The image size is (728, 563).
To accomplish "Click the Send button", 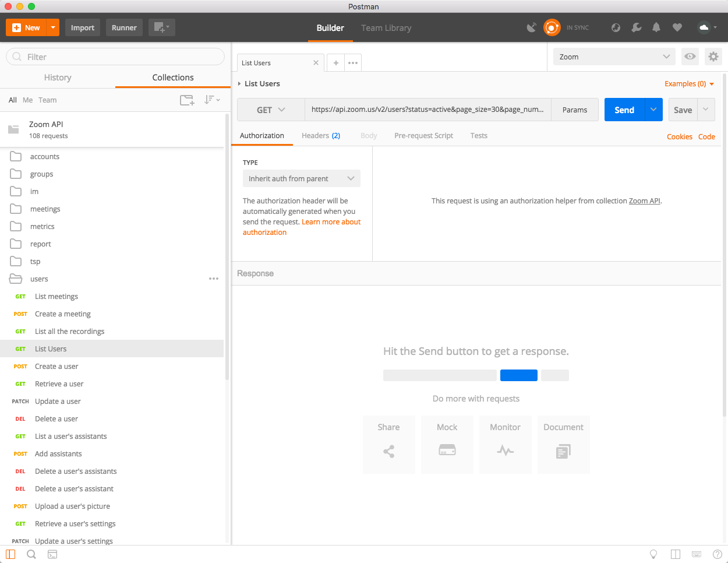I will [x=624, y=110].
